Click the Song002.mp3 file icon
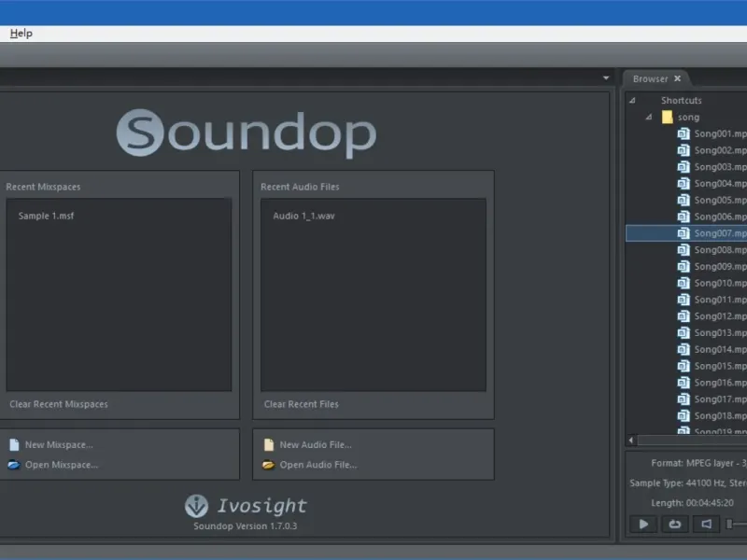This screenshot has height=560, width=747. coord(684,150)
